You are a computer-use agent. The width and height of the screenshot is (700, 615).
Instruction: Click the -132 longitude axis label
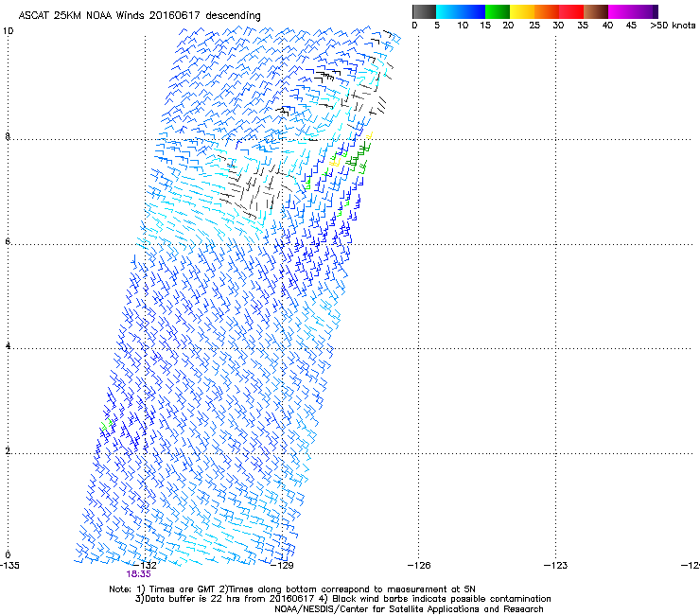point(145,566)
